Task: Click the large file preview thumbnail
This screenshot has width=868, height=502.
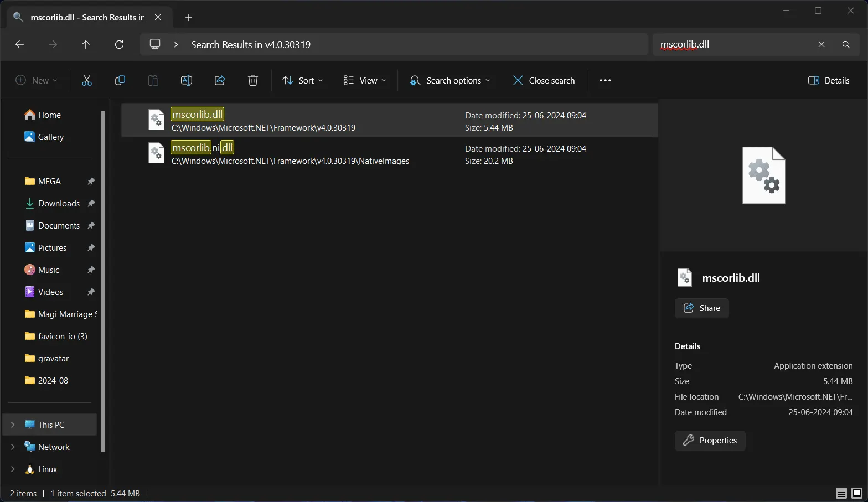Action: pyautogui.click(x=764, y=175)
